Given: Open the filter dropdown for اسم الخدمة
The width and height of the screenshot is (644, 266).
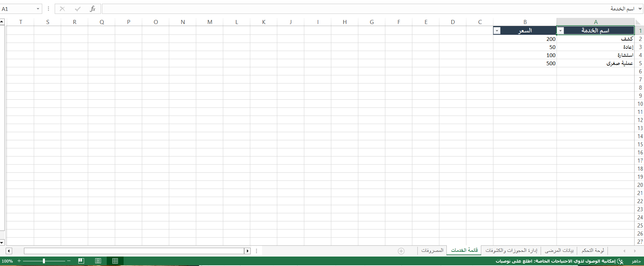Looking at the screenshot, I should 561,31.
